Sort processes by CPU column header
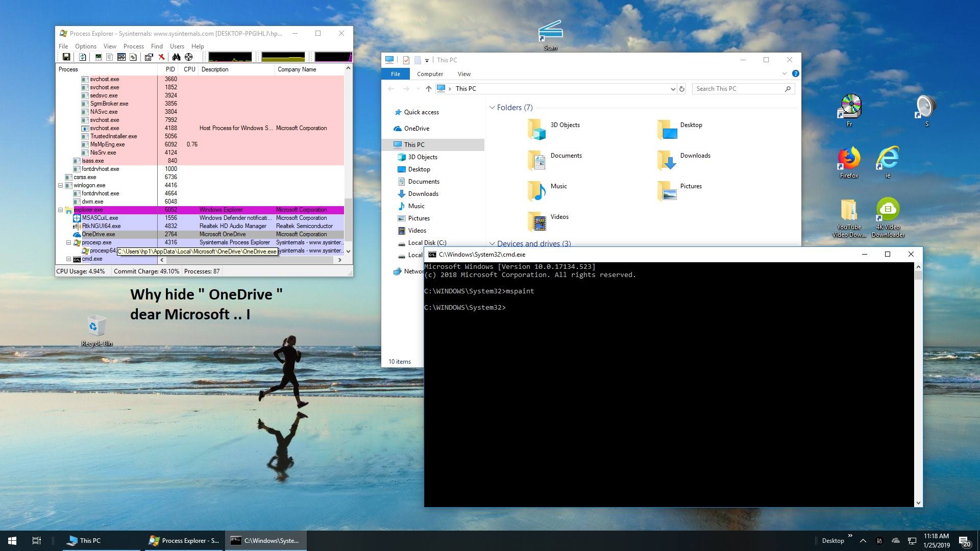This screenshot has height=551, width=980. (x=189, y=69)
